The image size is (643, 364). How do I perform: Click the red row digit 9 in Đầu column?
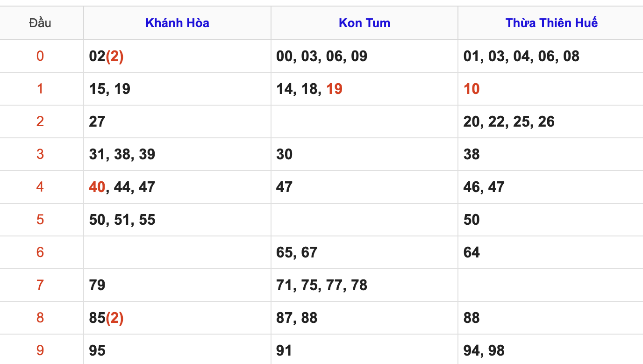40,350
